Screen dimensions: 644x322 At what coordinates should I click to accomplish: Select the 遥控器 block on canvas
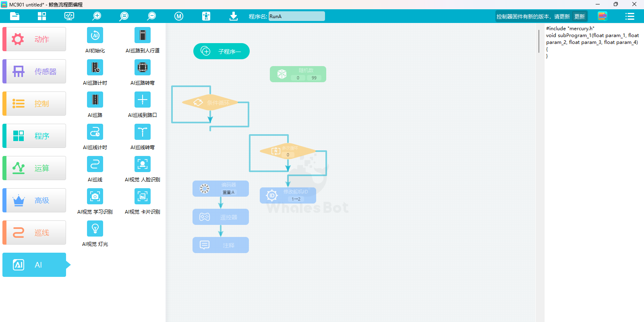221,217
